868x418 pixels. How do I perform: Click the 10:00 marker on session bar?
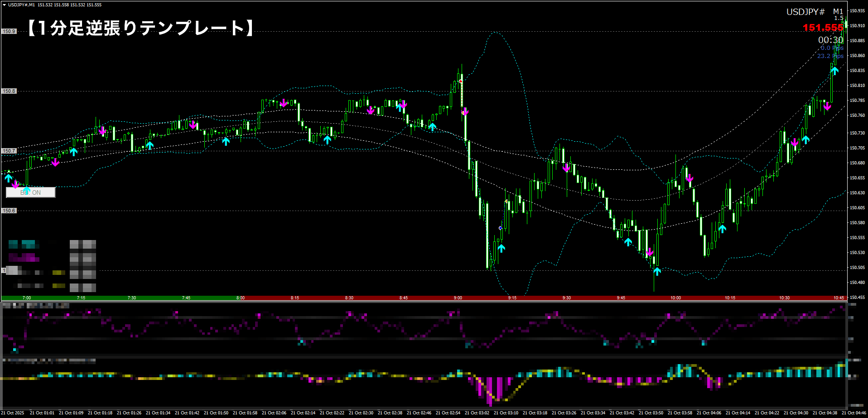675,298
